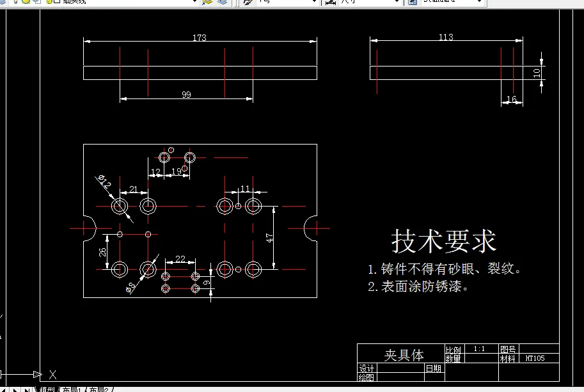
Task: Toggle the lightbulb to turn off 轴实线 layer
Action: pyautogui.click(x=16, y=3)
